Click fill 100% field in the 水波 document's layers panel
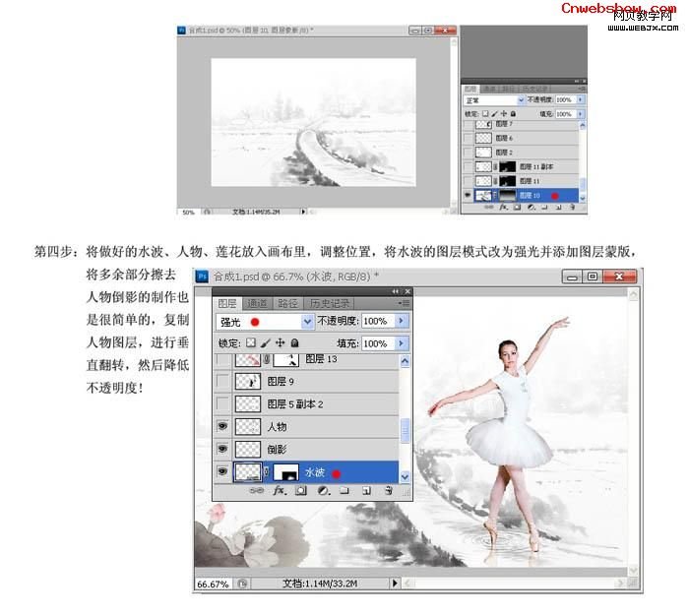The height and width of the screenshot is (616, 689). tap(377, 343)
